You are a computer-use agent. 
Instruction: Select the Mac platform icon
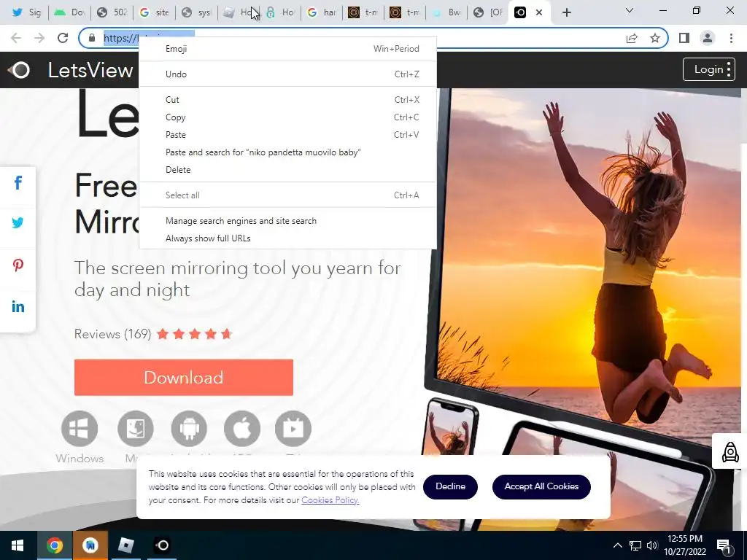click(135, 429)
